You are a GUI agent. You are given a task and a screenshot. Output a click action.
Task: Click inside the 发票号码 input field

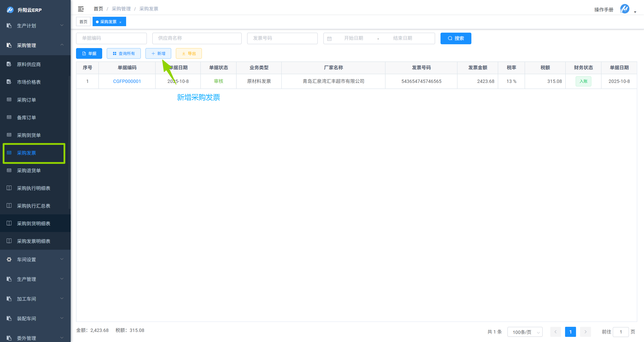click(x=282, y=38)
